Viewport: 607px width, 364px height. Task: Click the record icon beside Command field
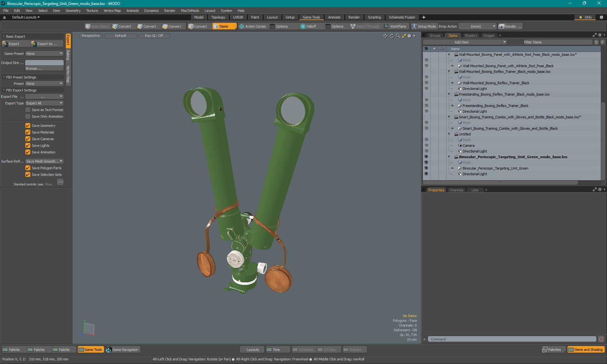601,339
